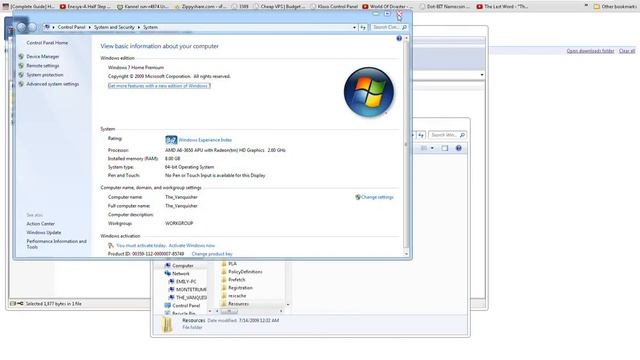Click Change settings for computer name
Viewport: 640px width, 360px height.
tap(377, 197)
